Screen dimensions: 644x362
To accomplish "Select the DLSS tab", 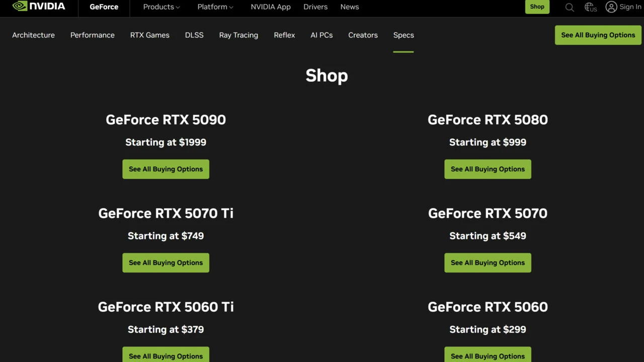I will (194, 35).
